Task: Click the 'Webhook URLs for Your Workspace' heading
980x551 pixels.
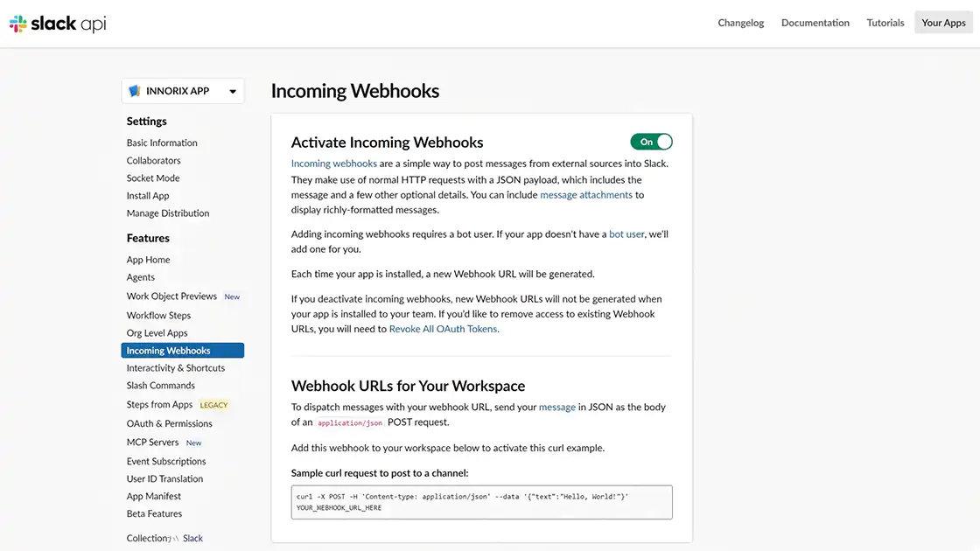Action: click(408, 386)
